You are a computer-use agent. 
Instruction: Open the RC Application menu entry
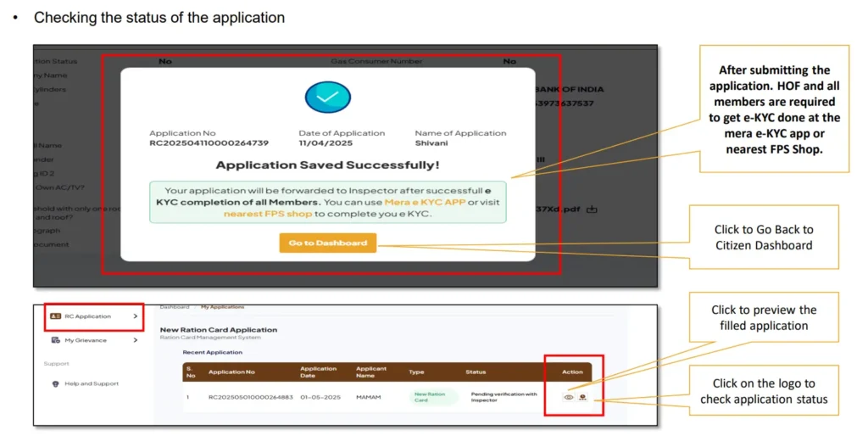click(87, 316)
